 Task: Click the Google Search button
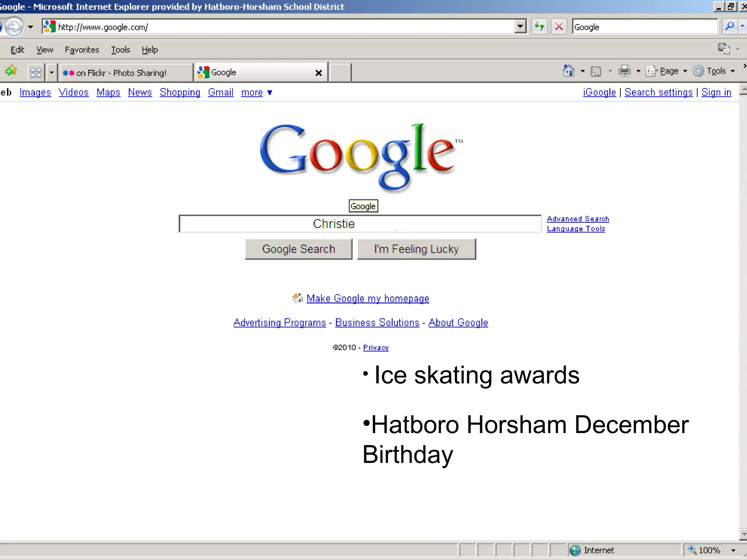tap(299, 249)
